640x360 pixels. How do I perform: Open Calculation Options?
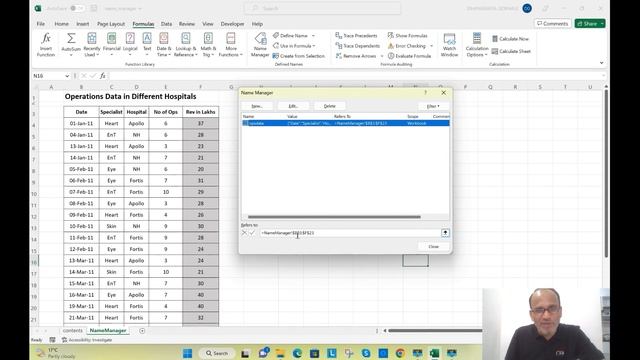477,45
